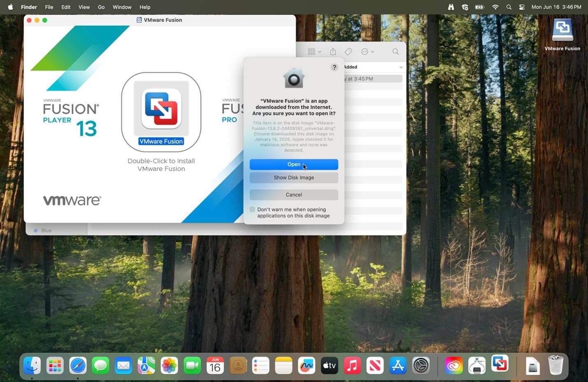Click the battery status icon
The image size is (588, 382).
click(479, 7)
